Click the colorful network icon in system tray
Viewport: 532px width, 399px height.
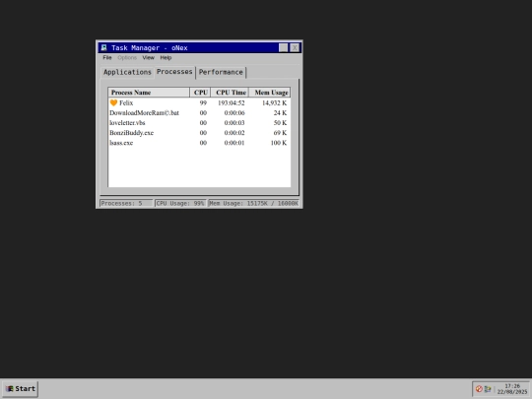[x=488, y=389]
